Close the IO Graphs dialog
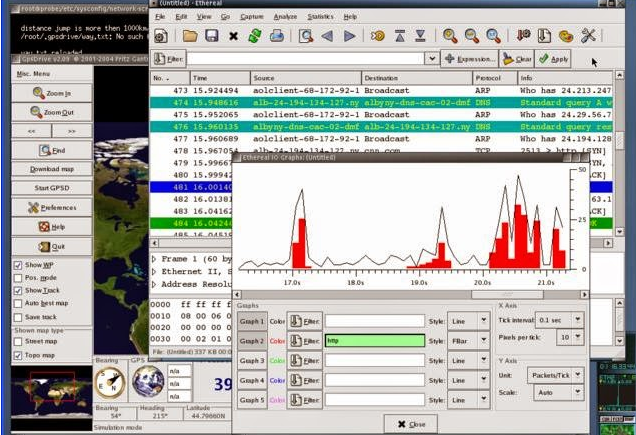This screenshot has width=636, height=435. click(x=410, y=424)
